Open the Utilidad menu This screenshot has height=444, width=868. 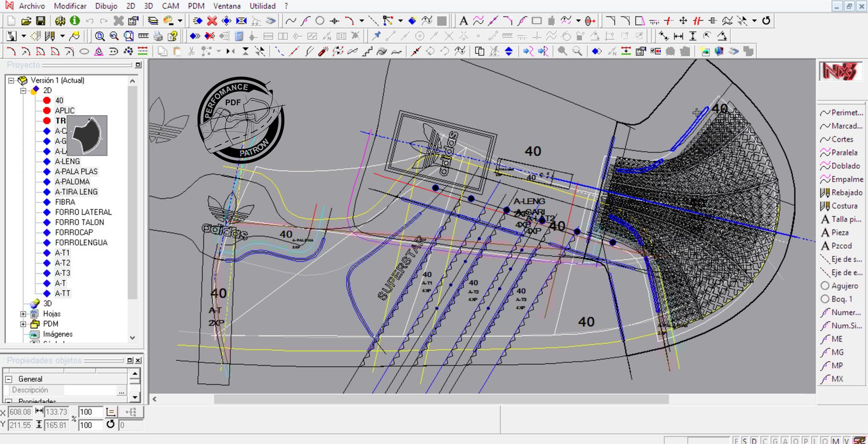tap(263, 6)
